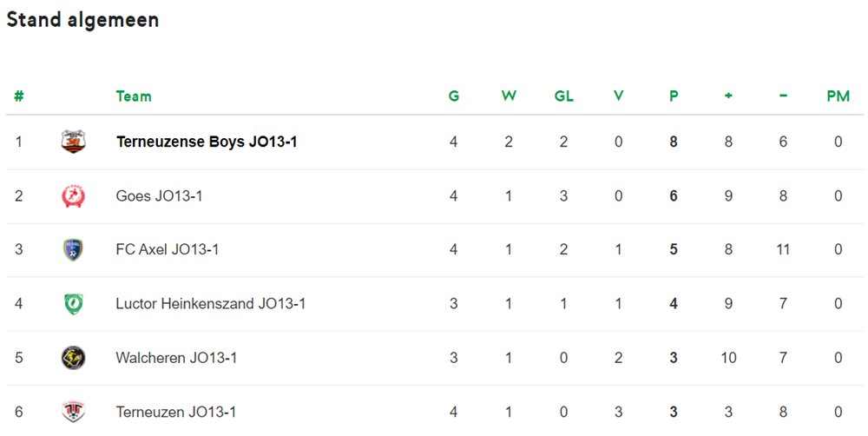Click the Walcheren black-yellow logo

tap(73, 358)
